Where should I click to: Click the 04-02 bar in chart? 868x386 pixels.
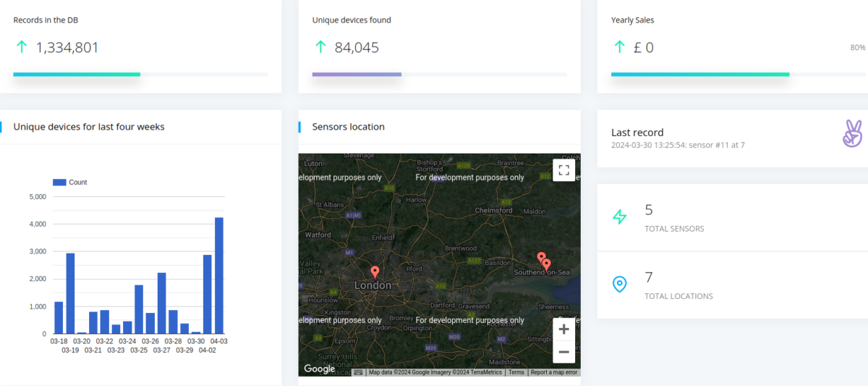click(208, 294)
